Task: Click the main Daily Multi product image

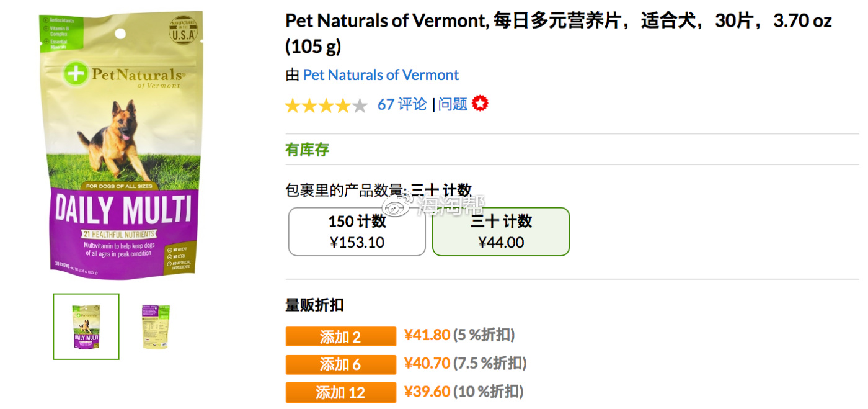Action: click(120, 145)
